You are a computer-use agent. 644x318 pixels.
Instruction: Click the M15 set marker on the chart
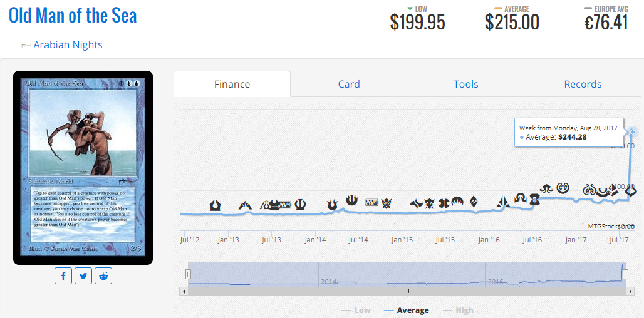(371, 202)
